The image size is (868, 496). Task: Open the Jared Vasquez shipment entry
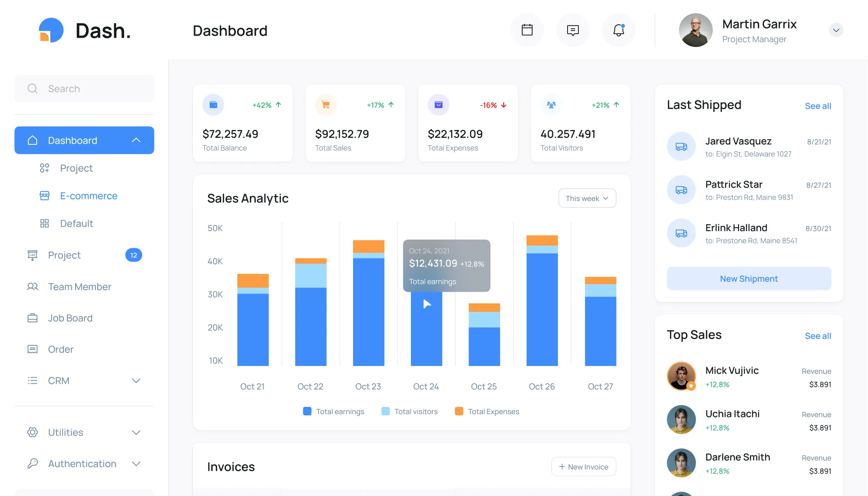click(749, 147)
